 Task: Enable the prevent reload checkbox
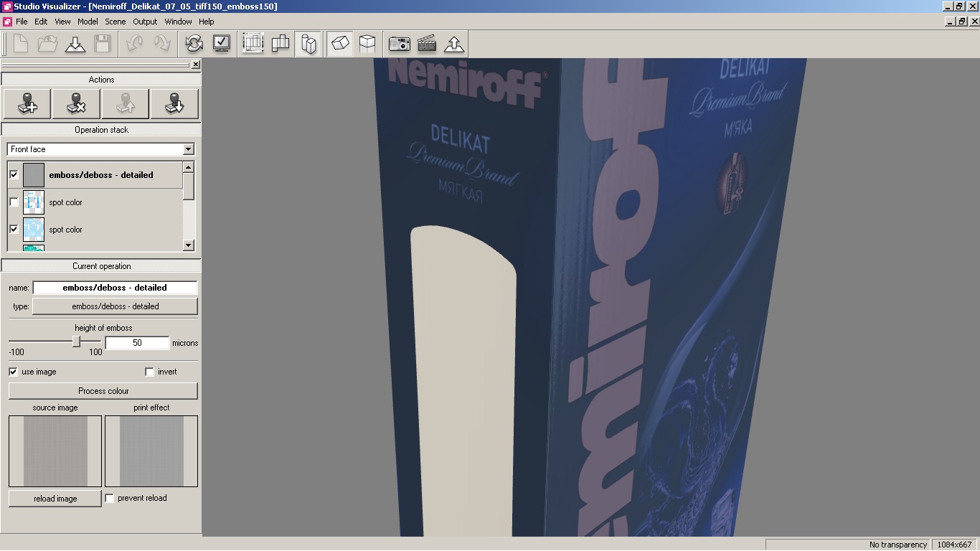(110, 498)
